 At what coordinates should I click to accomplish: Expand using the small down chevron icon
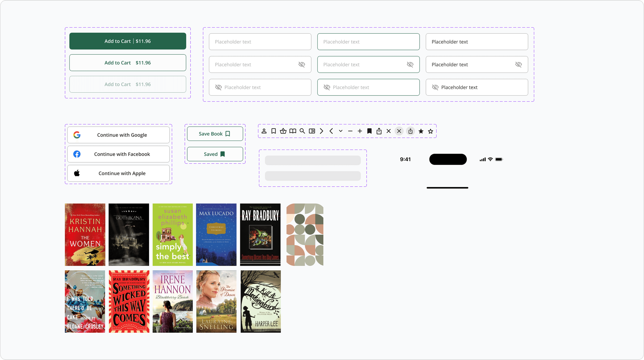(x=340, y=131)
